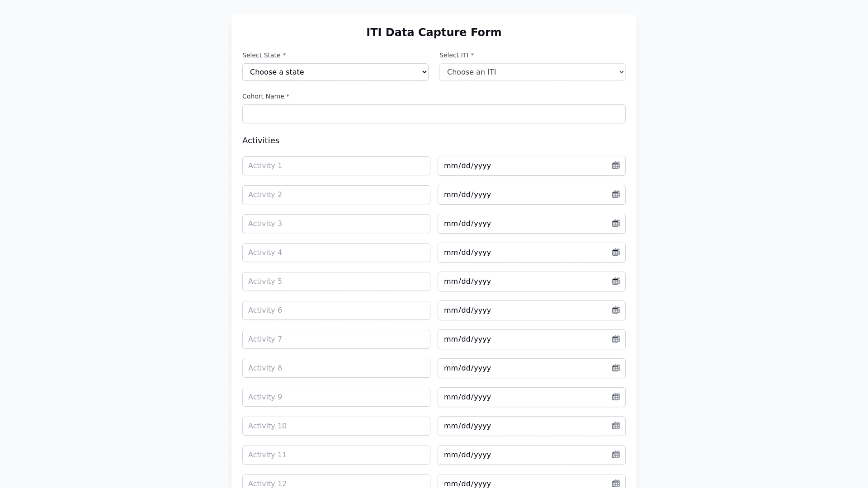Click the Activity 3 date field
The image size is (868, 488).
[520, 224]
